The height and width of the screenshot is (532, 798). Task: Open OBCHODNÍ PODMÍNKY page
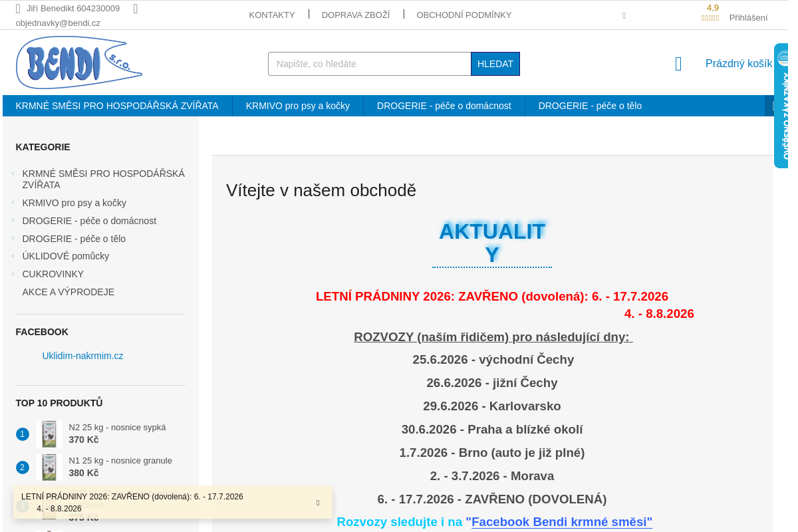pos(464,15)
